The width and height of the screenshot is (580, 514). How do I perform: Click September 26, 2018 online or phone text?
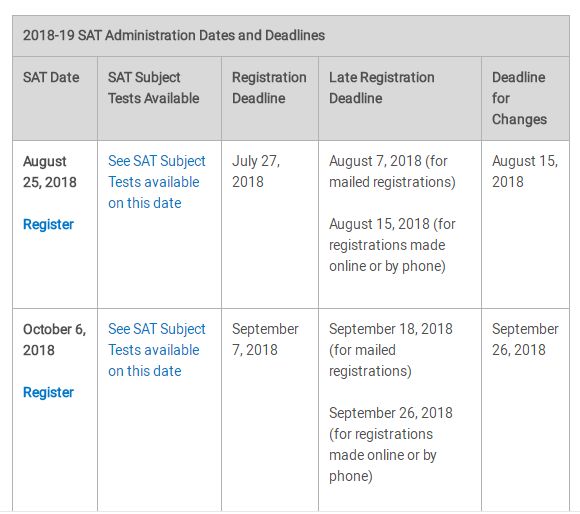tap(391, 444)
